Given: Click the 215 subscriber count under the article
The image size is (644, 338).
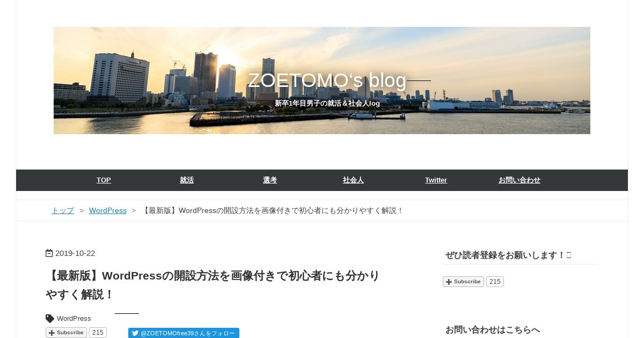Looking at the screenshot, I should point(98,333).
